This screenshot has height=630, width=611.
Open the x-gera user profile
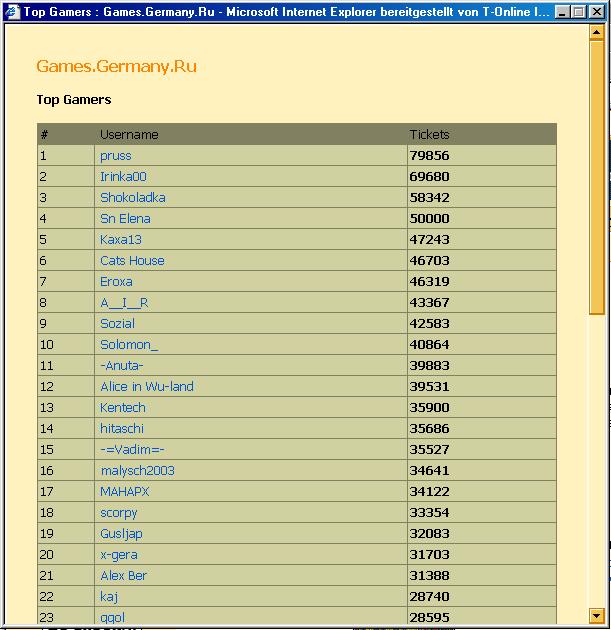(x=118, y=555)
